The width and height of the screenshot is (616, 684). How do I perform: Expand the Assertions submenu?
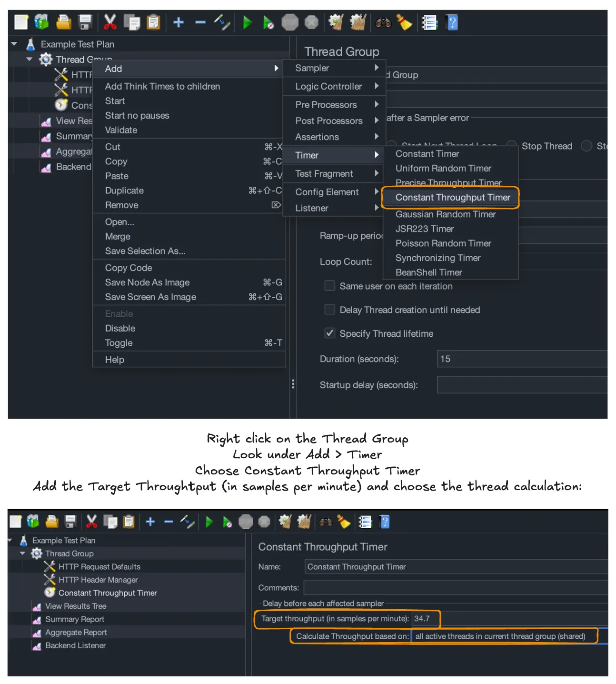(x=335, y=137)
